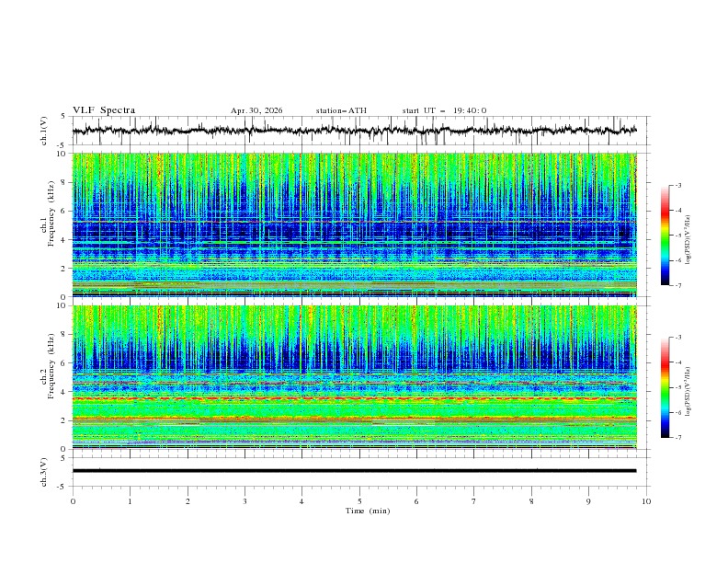The image size is (728, 563).
Task: Click the station=ATH label
Action: click(341, 110)
